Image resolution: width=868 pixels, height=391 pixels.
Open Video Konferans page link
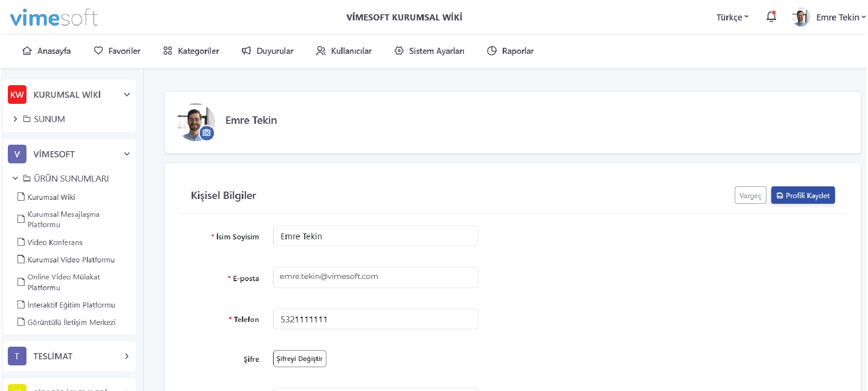click(x=55, y=242)
